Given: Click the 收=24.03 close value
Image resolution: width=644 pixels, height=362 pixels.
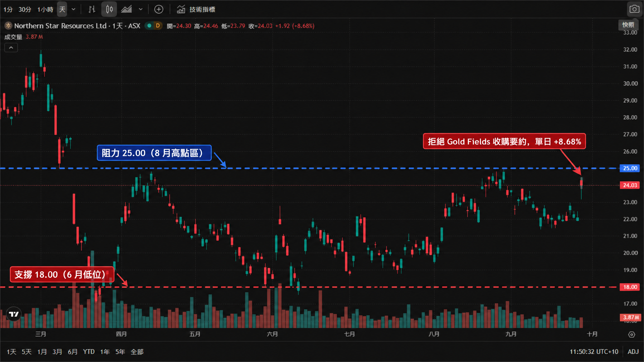Looking at the screenshot, I should (x=260, y=26).
